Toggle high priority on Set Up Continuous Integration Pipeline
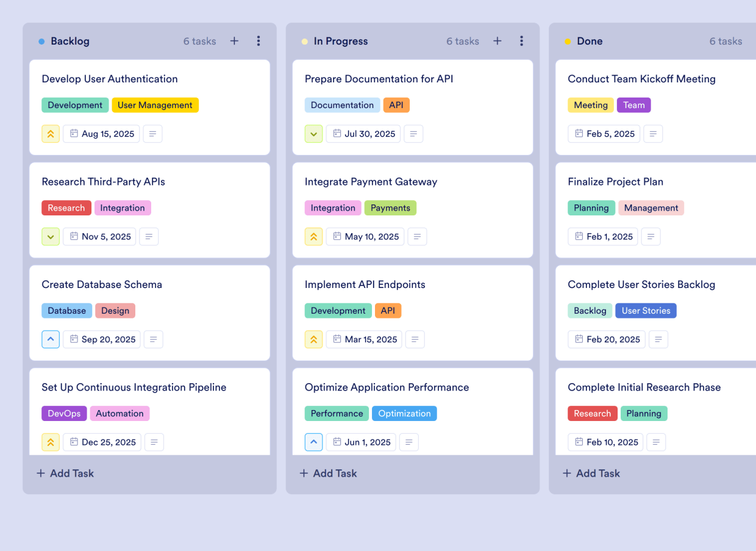This screenshot has height=551, width=756. pos(51,442)
